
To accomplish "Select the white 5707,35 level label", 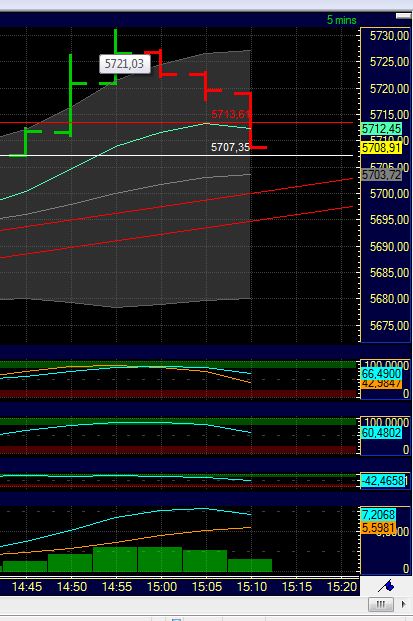I will pyautogui.click(x=230, y=147).
